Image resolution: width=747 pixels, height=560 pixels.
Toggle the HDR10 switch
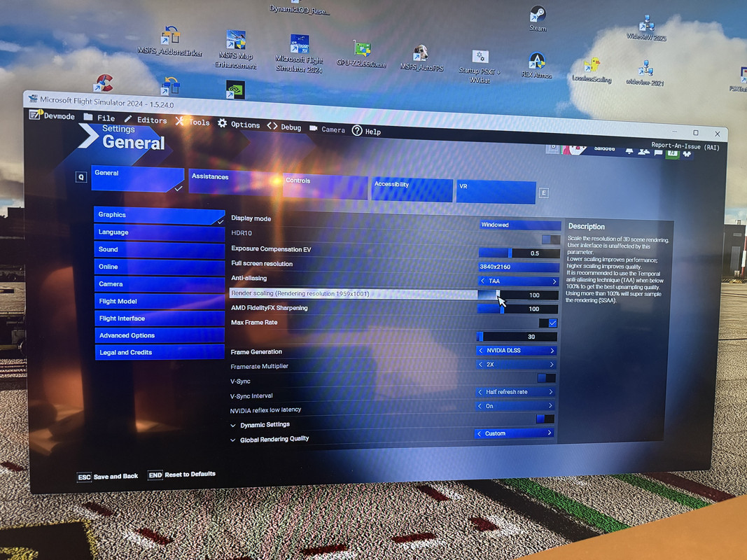(x=551, y=239)
